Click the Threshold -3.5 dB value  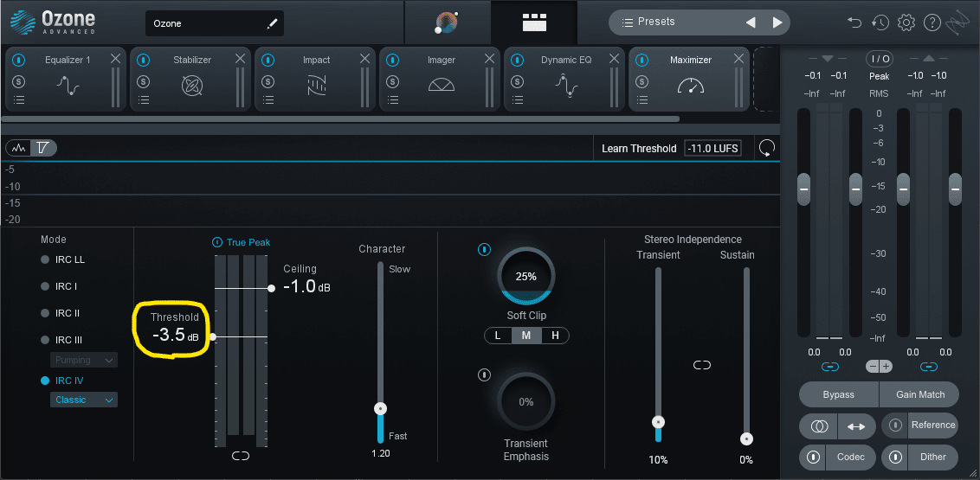pyautogui.click(x=175, y=335)
